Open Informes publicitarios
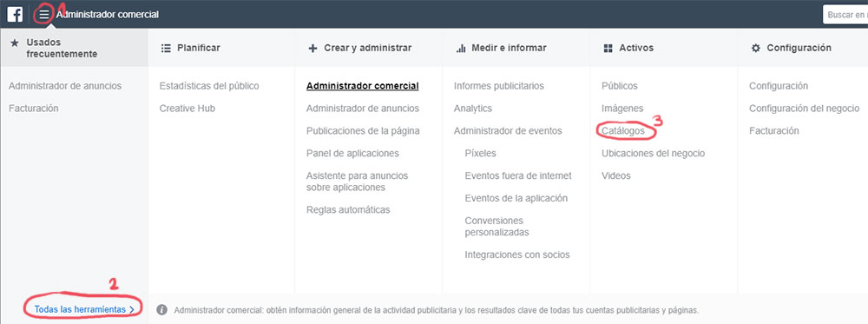Image resolution: width=868 pixels, height=324 pixels. coord(499,86)
